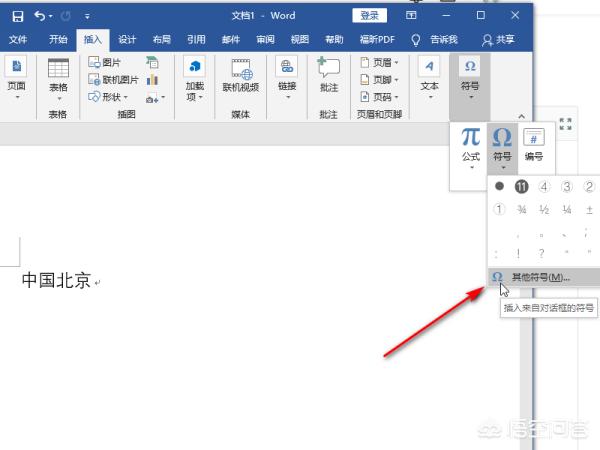Screen dimensions: 600x450
Task: Open the undo history dropdown arrow
Action: [51, 16]
